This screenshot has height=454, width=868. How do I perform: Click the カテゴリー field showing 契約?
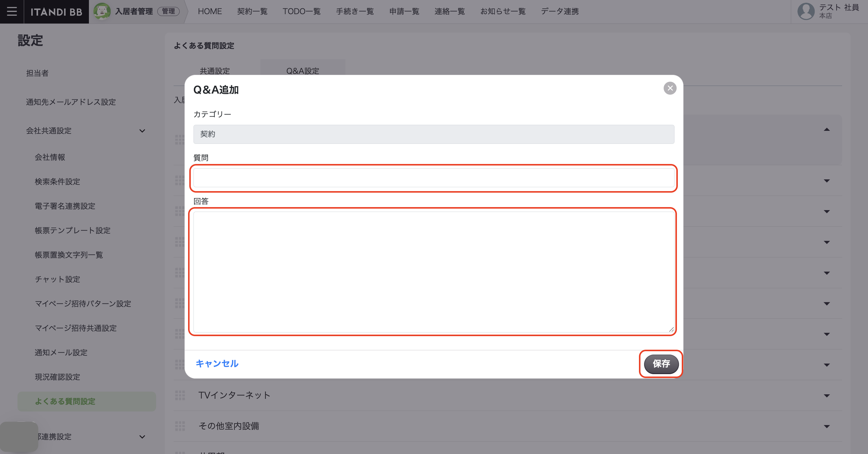point(434,134)
